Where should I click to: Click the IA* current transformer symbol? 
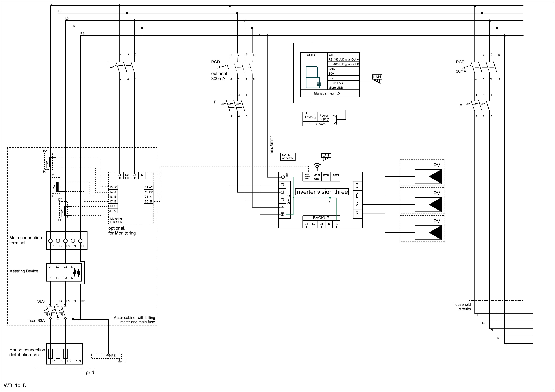click(x=50, y=162)
